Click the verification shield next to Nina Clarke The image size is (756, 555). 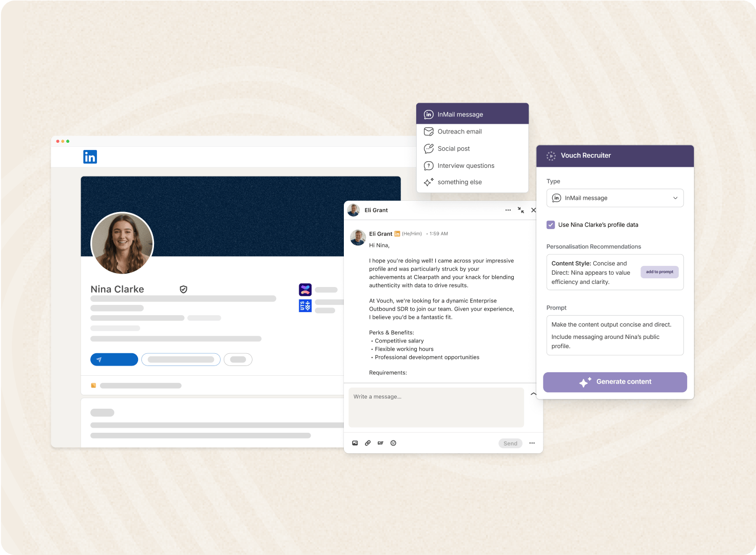[183, 290]
